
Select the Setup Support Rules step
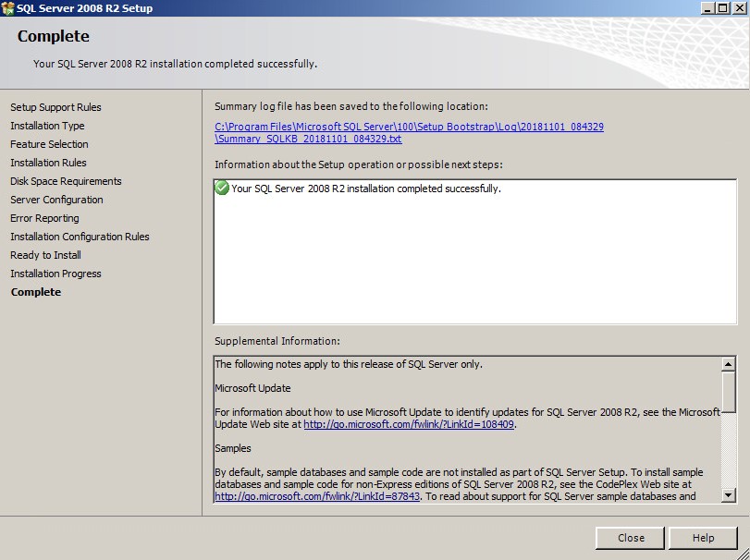[56, 107]
